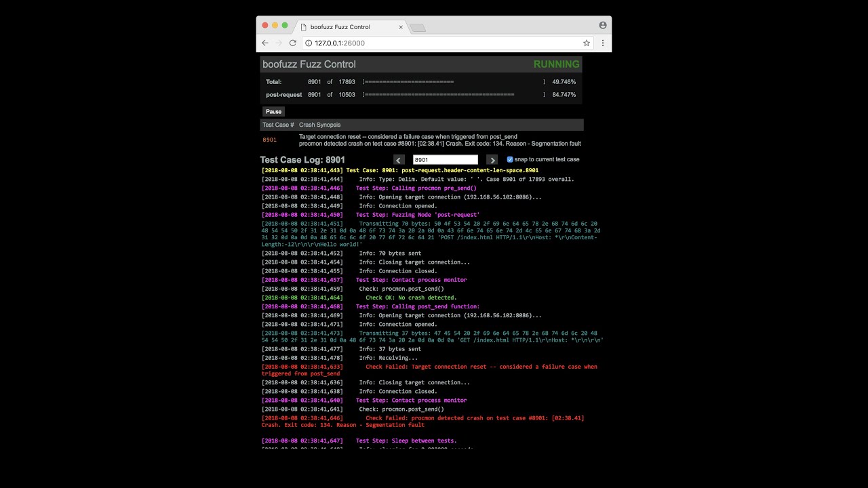Click the yellow 'Test Case: 8901' log line
Screen dimensions: 868x488
[x=400, y=170]
